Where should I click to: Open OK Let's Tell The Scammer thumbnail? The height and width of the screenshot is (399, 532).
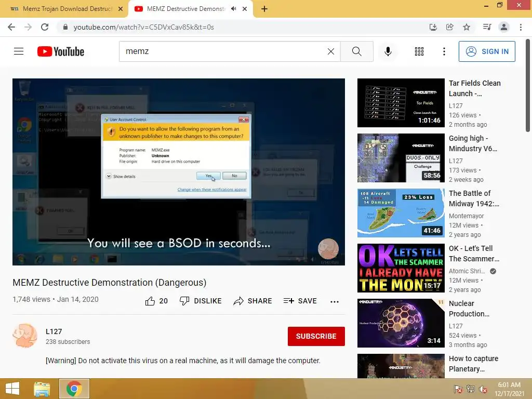[401, 268]
